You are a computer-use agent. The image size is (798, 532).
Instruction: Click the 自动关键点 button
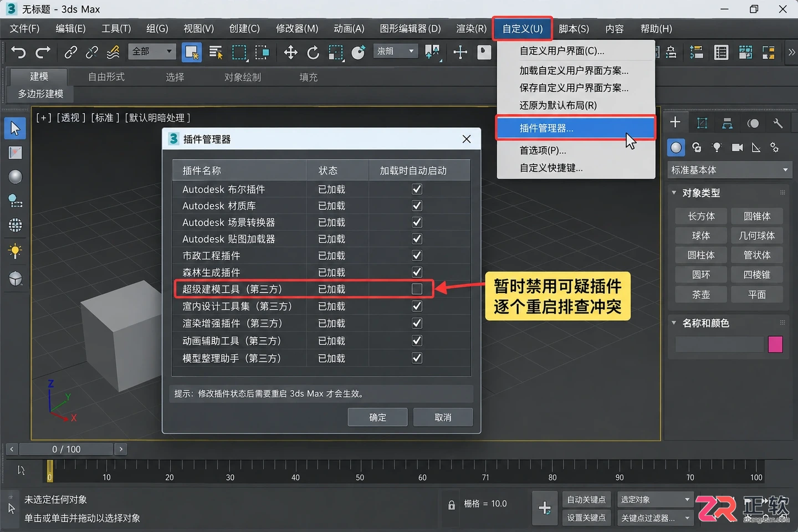pos(586,500)
